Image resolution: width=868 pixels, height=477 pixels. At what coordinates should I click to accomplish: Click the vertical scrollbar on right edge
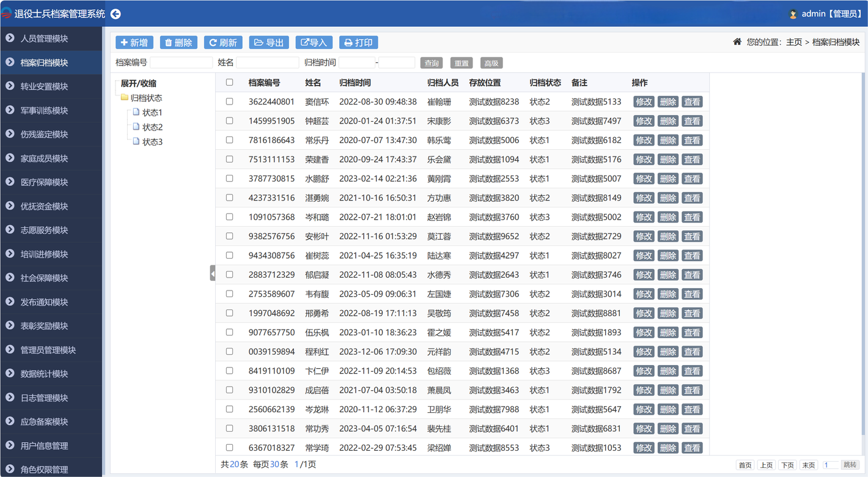(863, 245)
